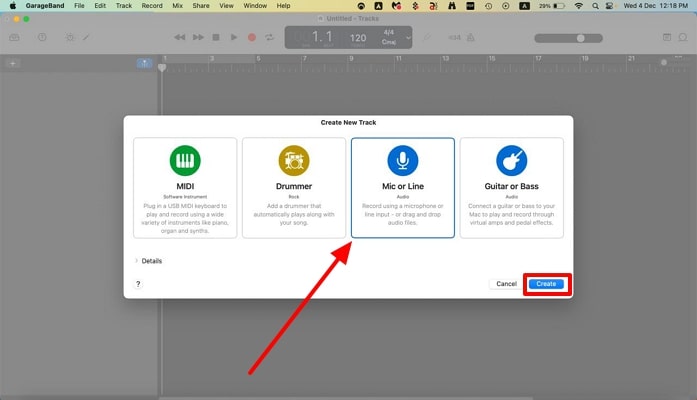Image resolution: width=697 pixels, height=400 pixels.
Task: Open Spotlight search magnifier icon
Action: coord(595,6)
